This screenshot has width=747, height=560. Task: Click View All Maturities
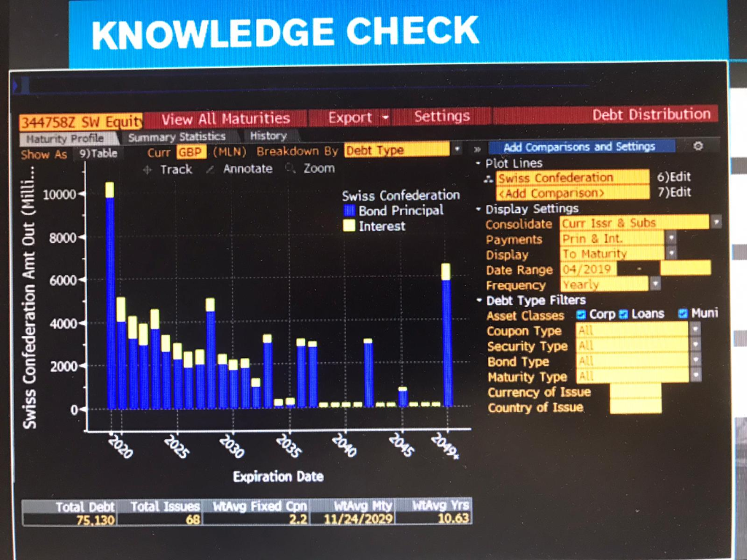pyautogui.click(x=225, y=119)
